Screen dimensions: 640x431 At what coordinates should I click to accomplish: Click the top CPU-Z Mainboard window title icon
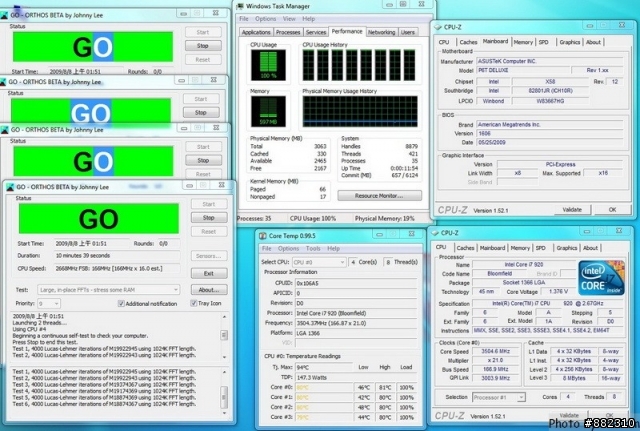click(x=438, y=27)
